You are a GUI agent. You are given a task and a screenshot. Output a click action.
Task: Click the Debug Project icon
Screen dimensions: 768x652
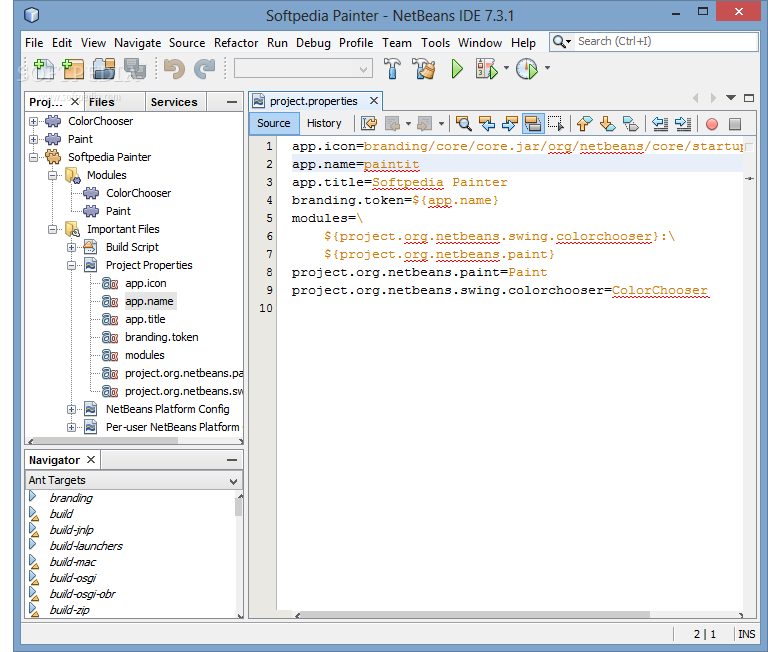[486, 69]
